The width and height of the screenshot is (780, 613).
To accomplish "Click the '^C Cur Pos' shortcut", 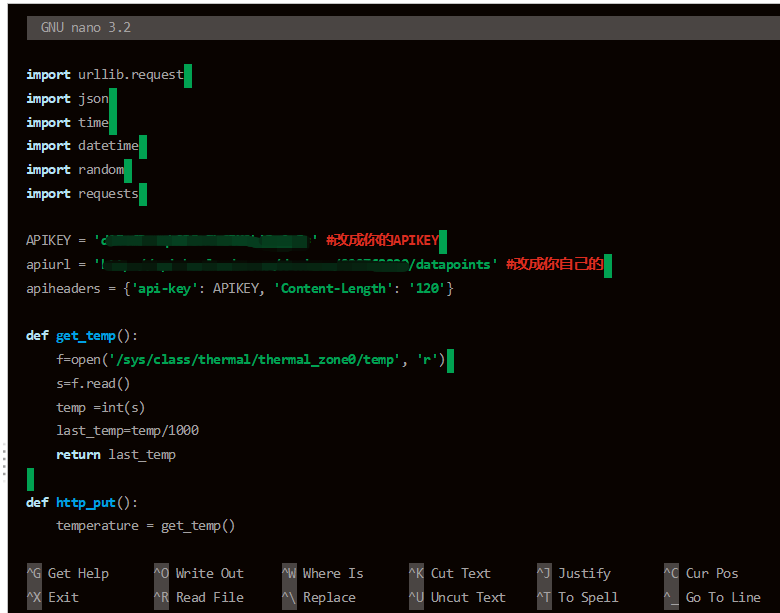I will coord(701,574).
